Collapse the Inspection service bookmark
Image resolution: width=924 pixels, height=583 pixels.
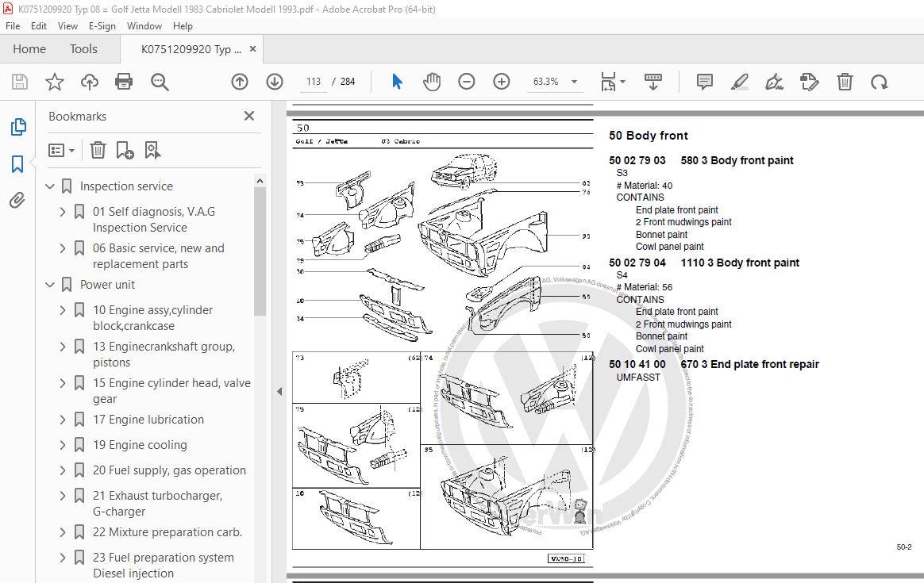[x=50, y=186]
